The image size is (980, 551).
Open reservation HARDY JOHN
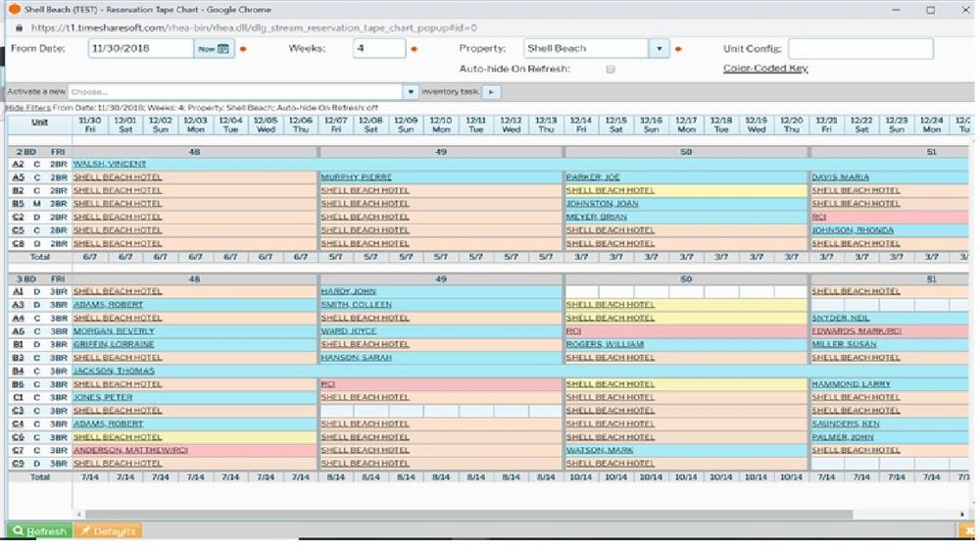click(348, 291)
